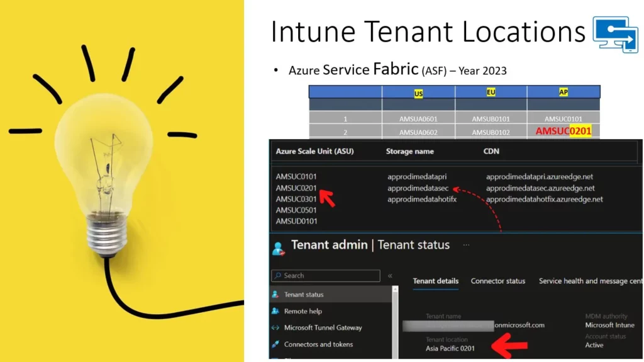Click the AMSUC0101 cell in the AP column
Screen dimensions: 644x362
[x=563, y=119]
